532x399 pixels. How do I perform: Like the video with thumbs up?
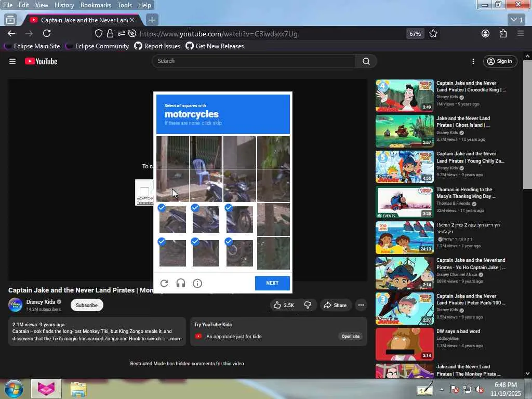[x=284, y=305]
